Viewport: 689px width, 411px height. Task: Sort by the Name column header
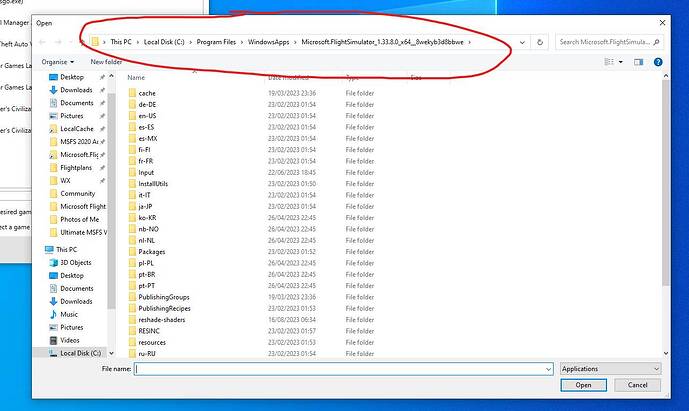pos(136,77)
